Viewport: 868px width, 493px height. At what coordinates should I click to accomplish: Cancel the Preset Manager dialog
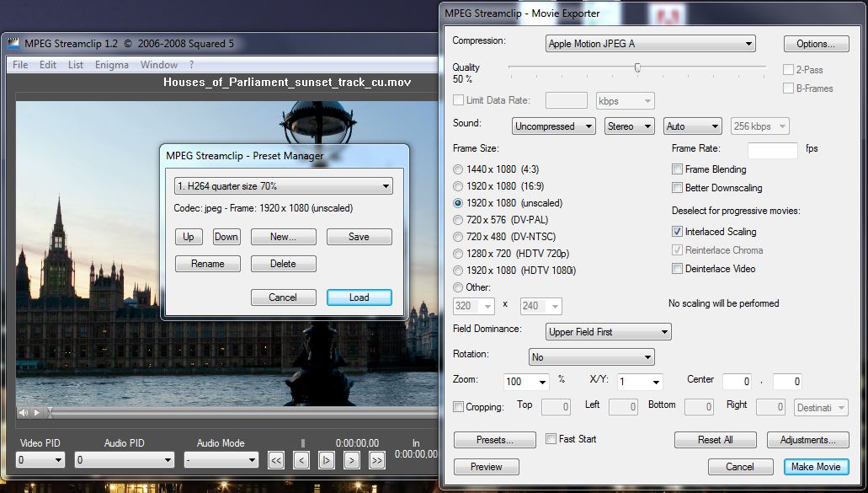click(x=284, y=297)
